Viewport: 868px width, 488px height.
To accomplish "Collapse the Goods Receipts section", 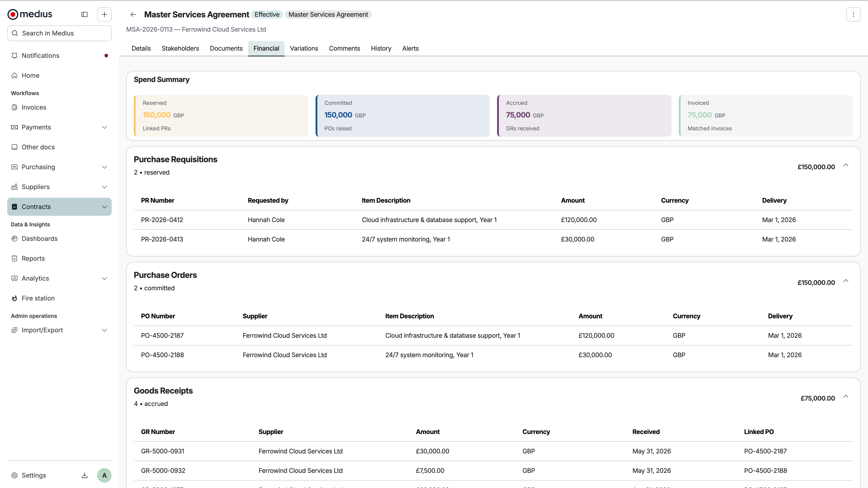I will click(x=846, y=396).
